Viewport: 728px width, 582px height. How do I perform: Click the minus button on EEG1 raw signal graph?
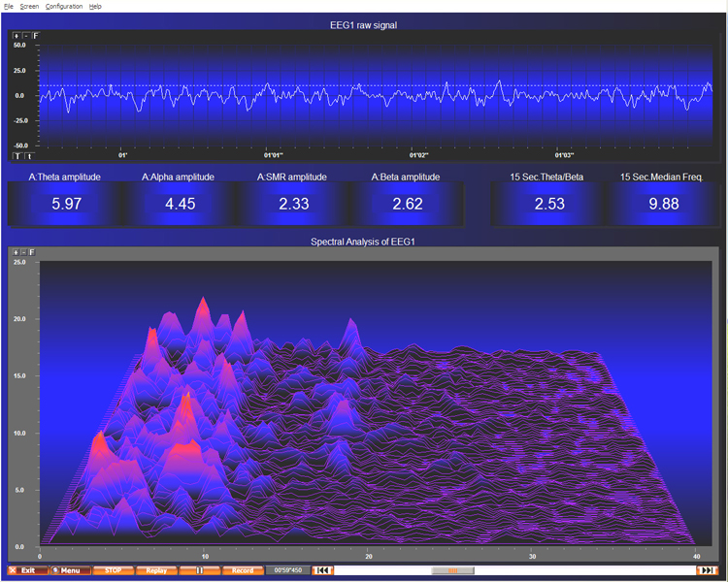point(26,36)
